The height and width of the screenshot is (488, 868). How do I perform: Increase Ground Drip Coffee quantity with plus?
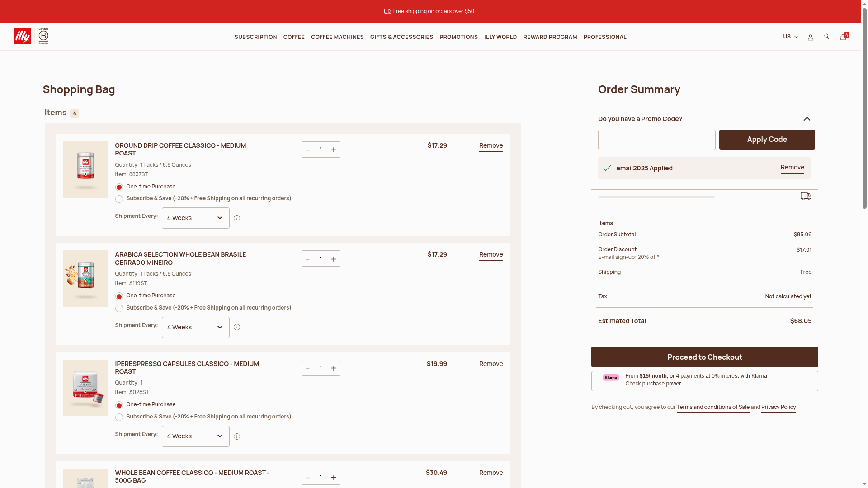pyautogui.click(x=334, y=150)
